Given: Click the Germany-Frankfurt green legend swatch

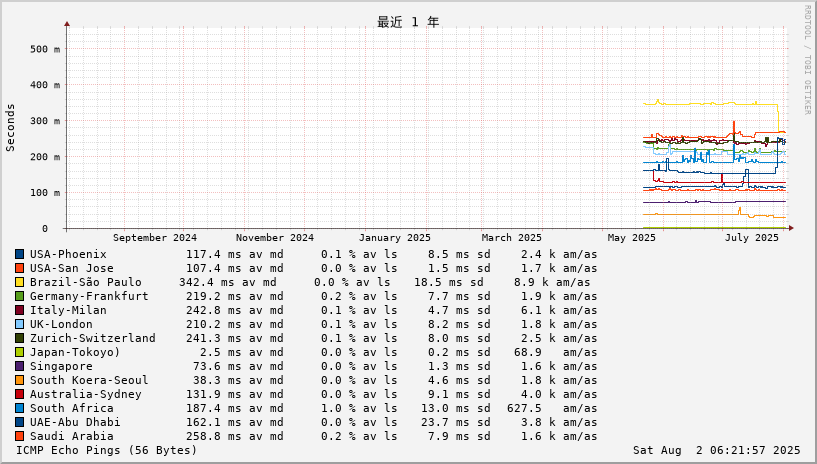Looking at the screenshot, I should [19, 296].
